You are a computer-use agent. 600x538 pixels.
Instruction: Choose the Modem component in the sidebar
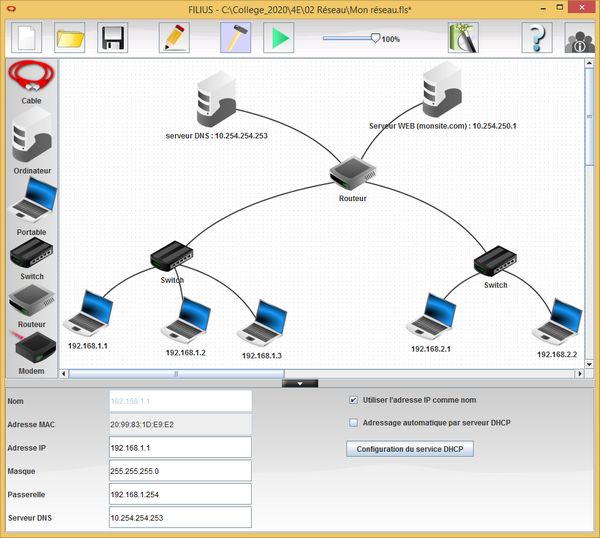pyautogui.click(x=31, y=351)
